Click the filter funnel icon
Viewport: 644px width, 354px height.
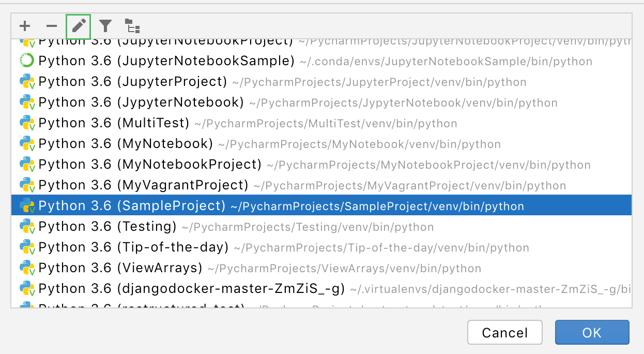coord(105,26)
